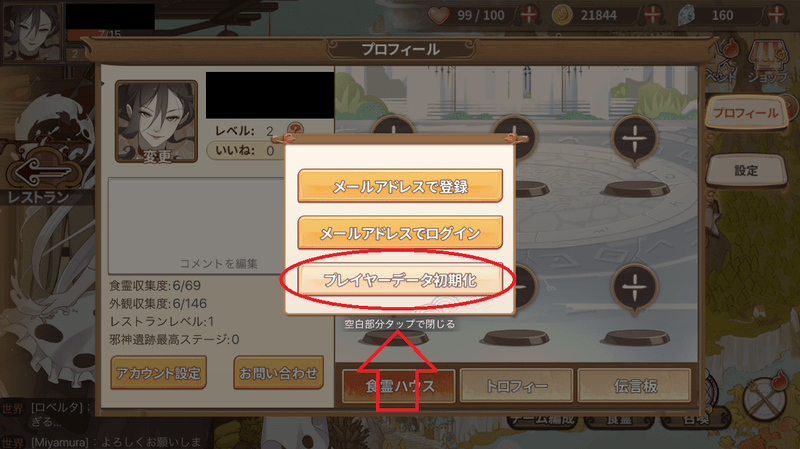
Task: Select メールアドレスで登録 button
Action: [x=401, y=186]
